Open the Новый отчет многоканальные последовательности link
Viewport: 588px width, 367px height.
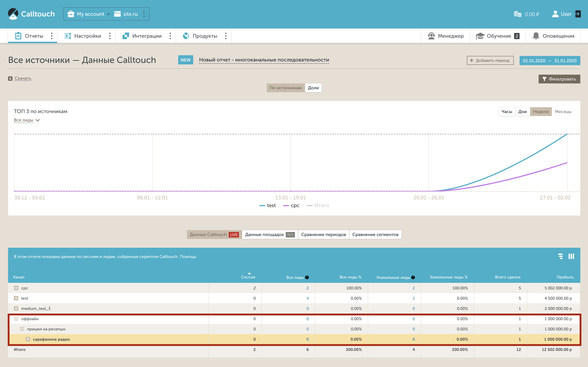pyautogui.click(x=264, y=60)
